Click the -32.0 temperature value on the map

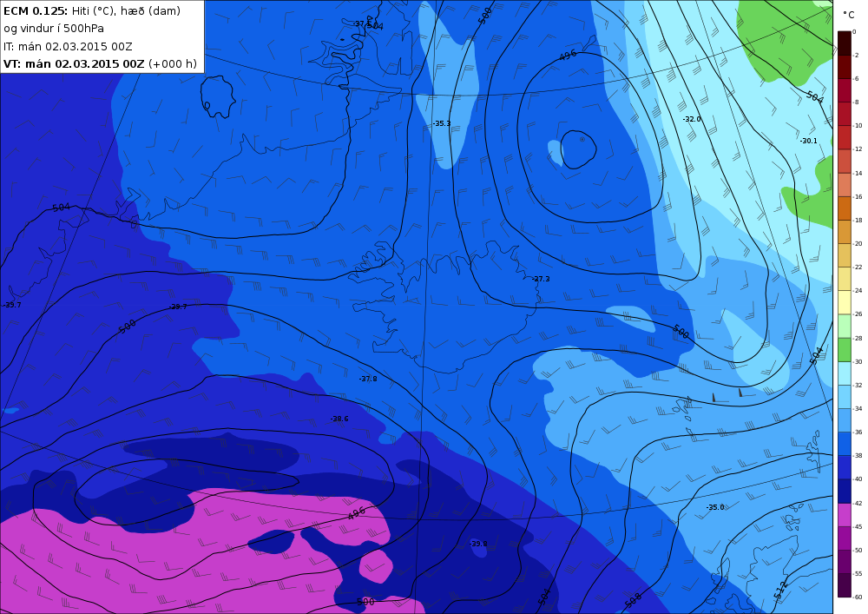[692, 119]
